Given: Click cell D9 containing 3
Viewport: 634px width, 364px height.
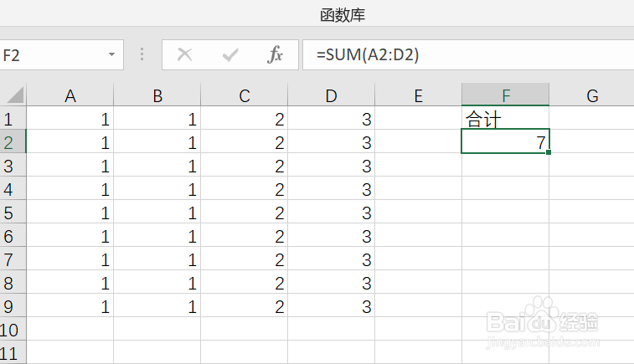Looking at the screenshot, I should (332, 306).
